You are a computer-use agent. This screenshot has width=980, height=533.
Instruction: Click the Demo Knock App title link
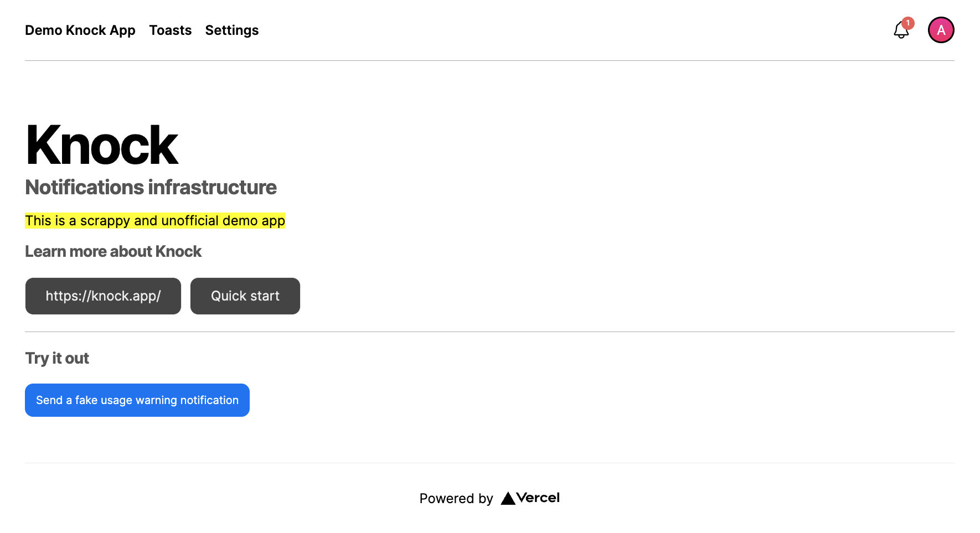[80, 30]
